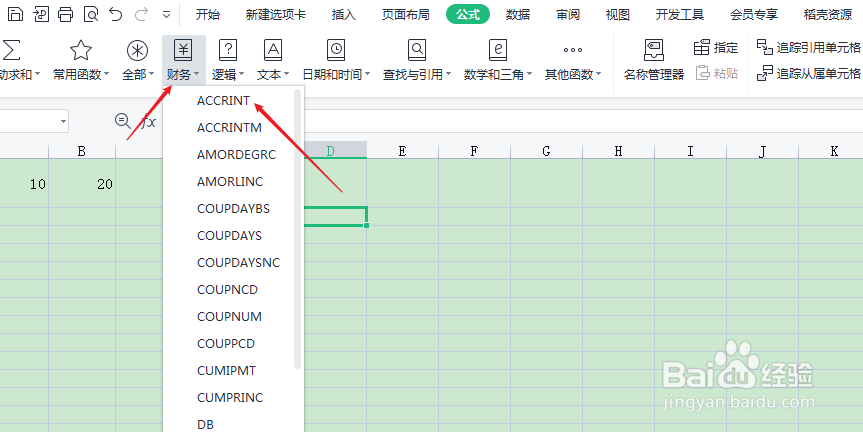Select COUPNCD from the function list
863x432 pixels.
click(227, 289)
